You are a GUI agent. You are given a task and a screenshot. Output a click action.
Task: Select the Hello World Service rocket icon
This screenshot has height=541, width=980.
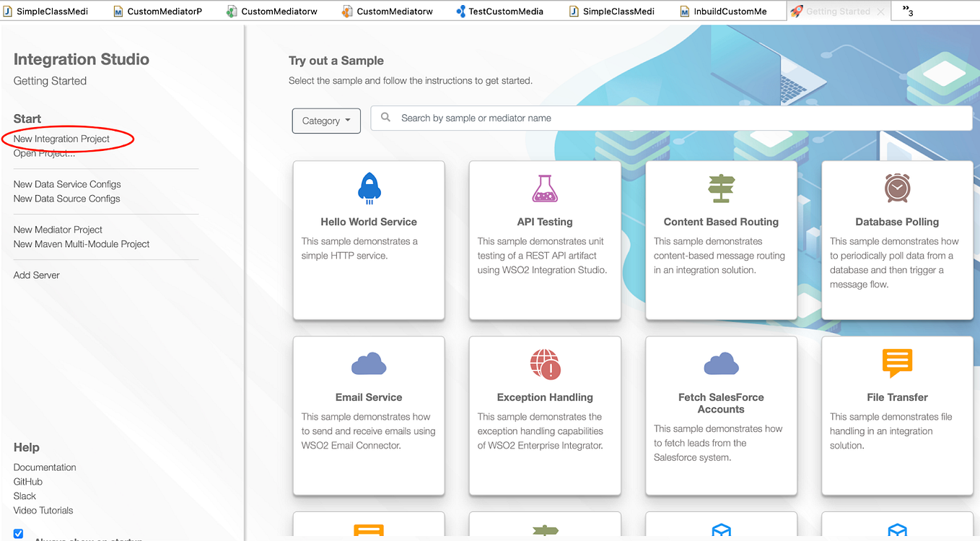point(369,188)
